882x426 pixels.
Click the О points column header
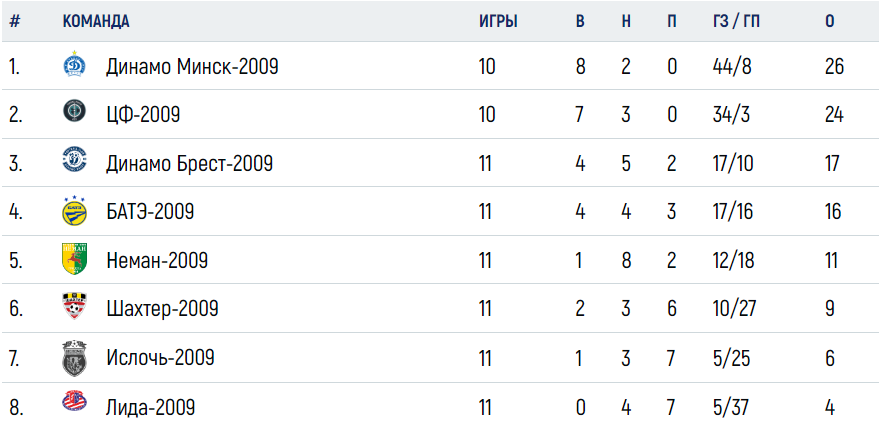point(830,21)
